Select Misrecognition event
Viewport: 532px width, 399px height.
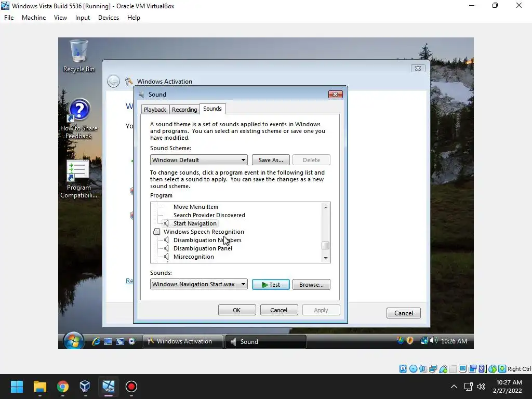pyautogui.click(x=193, y=257)
